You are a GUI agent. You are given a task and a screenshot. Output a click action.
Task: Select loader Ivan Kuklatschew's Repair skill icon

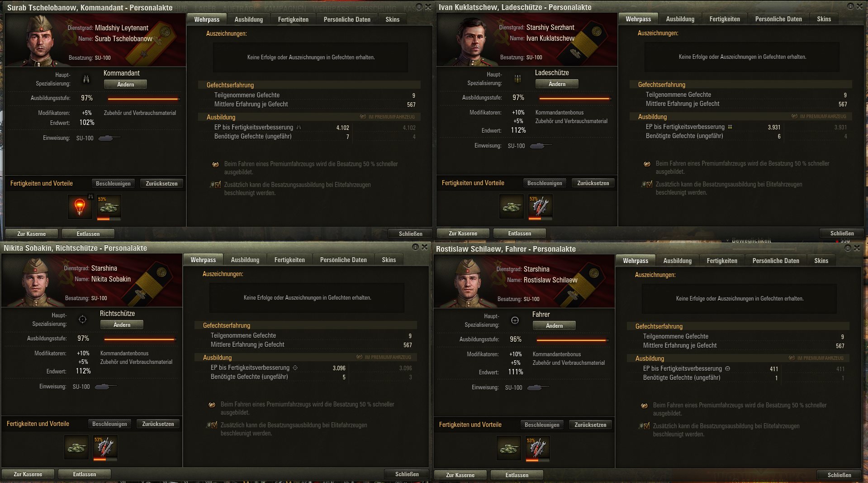click(x=541, y=206)
